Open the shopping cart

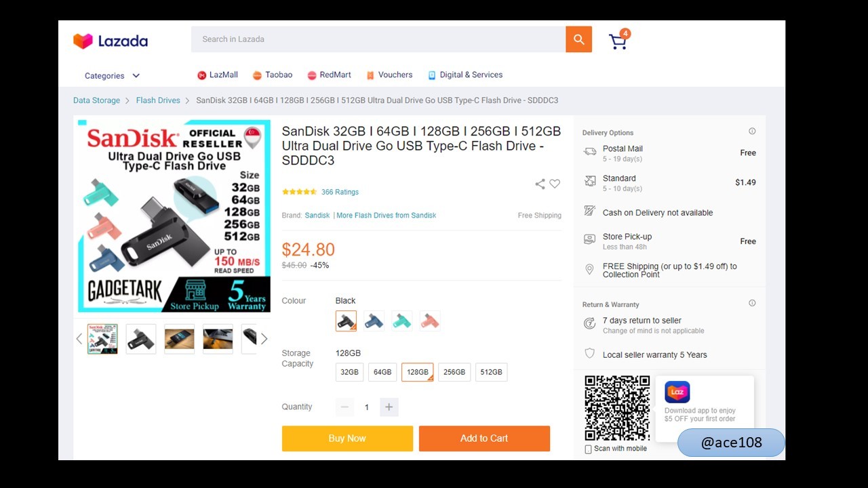pos(619,41)
